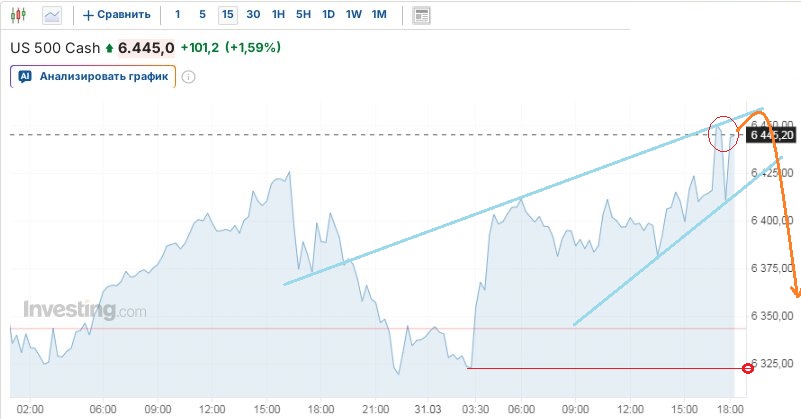The height and width of the screenshot is (419, 801).
Task: Click the plus icon next to Сравнить
Action: click(88, 15)
